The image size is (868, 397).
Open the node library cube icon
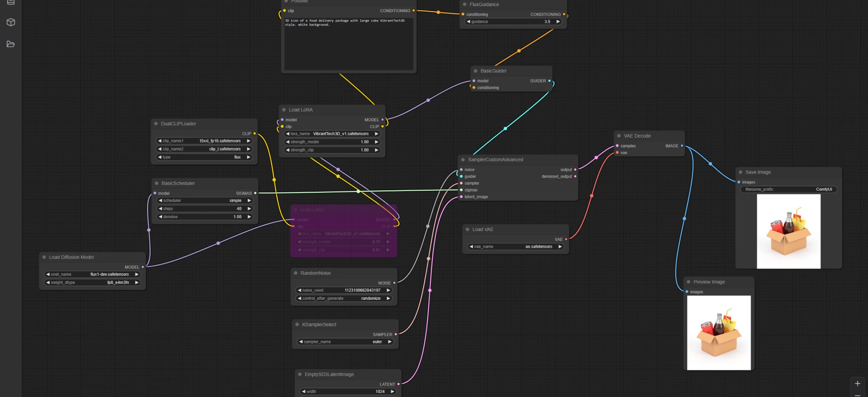coord(11,22)
